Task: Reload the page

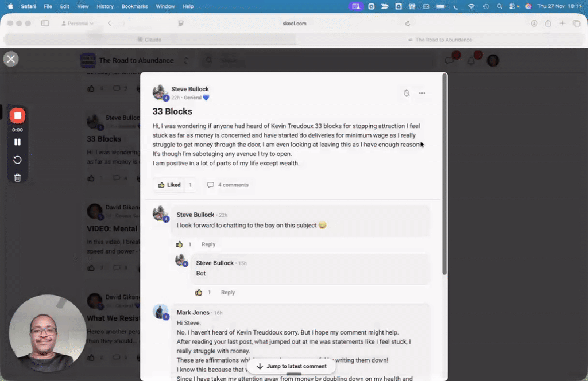Action: point(408,23)
